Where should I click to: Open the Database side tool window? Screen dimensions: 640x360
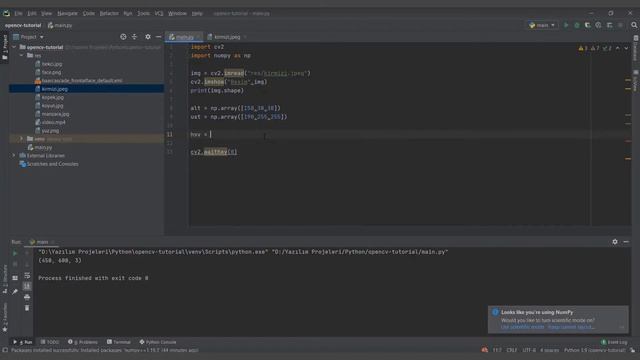[x=636, y=48]
